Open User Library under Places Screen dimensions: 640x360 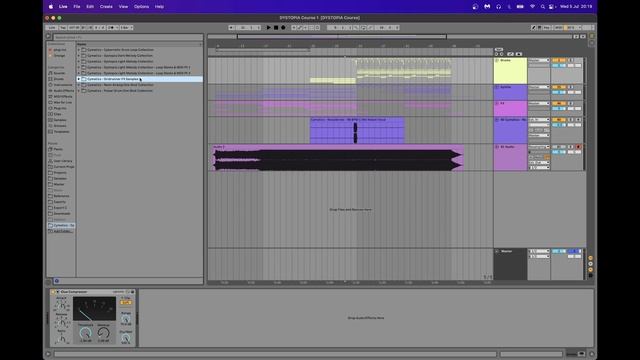click(60, 161)
